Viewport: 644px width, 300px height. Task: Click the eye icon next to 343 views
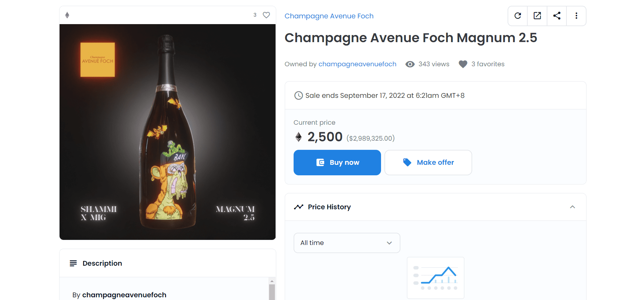(x=410, y=64)
